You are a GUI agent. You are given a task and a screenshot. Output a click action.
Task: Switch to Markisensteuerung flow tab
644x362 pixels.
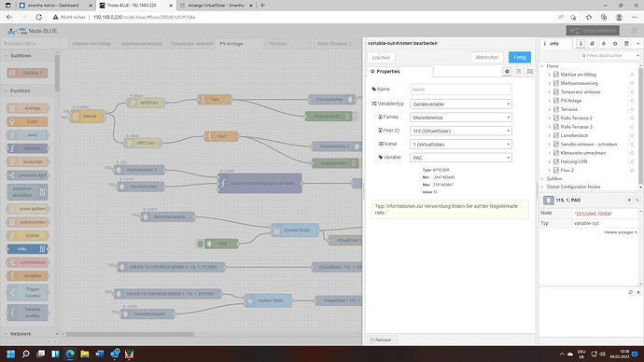tap(141, 44)
